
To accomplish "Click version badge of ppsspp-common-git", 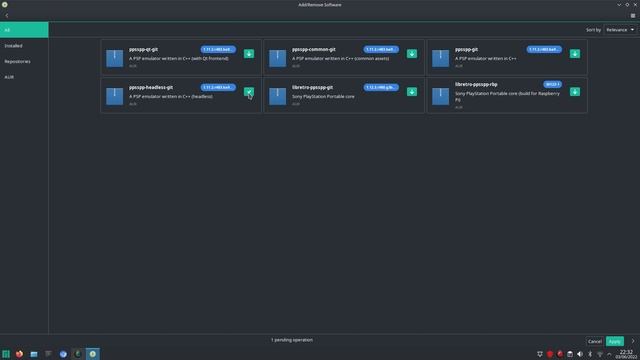I will (x=381, y=49).
